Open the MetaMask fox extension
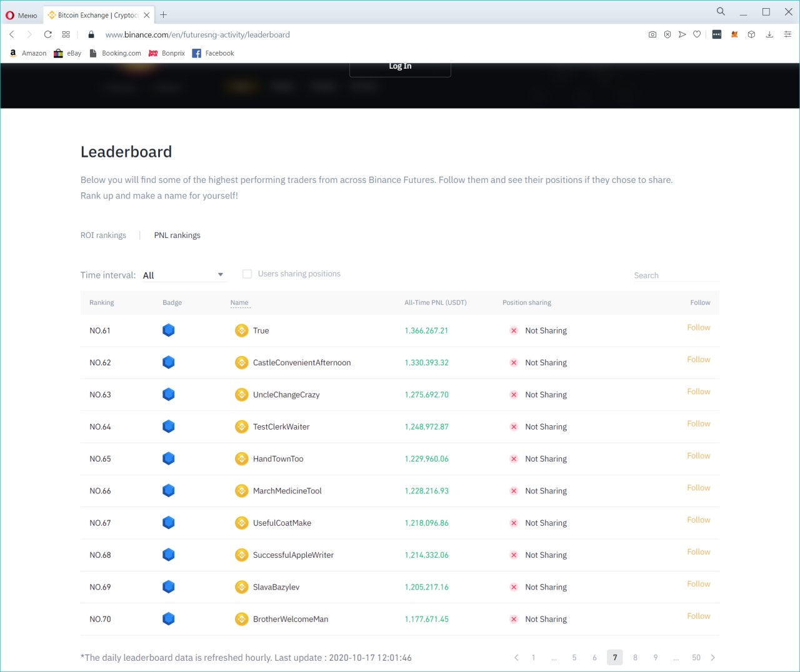Image resolution: width=800 pixels, height=672 pixels. pyautogui.click(x=734, y=34)
